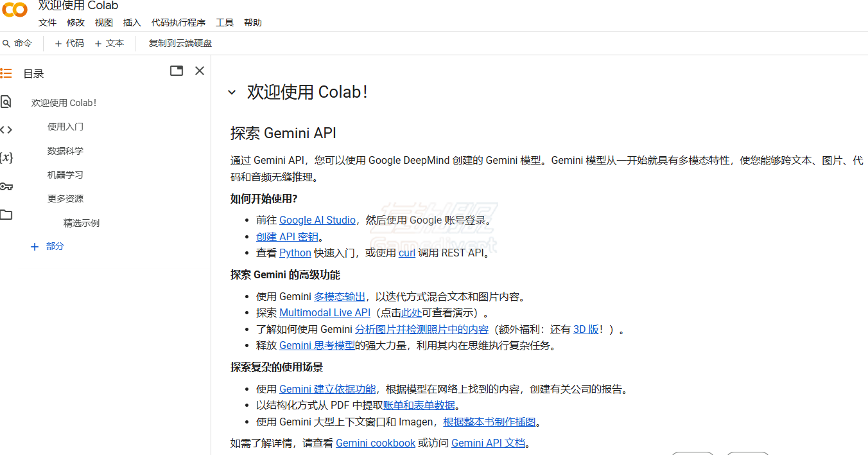
Task: Click the 探索 Gemini 的高级功能 subheading
Action: (x=285, y=274)
